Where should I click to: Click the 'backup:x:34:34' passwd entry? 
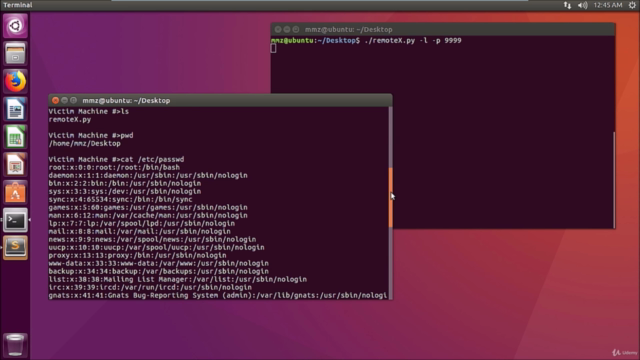159,271
